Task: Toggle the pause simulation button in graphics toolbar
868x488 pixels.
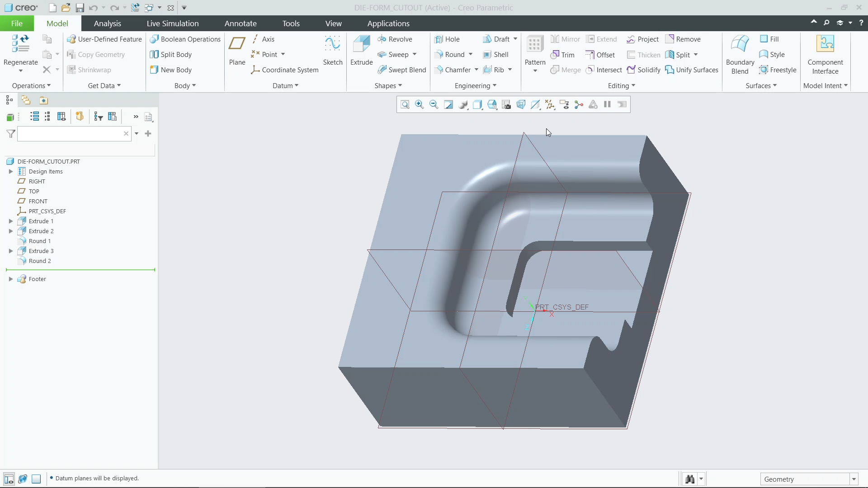Action: pos(608,105)
